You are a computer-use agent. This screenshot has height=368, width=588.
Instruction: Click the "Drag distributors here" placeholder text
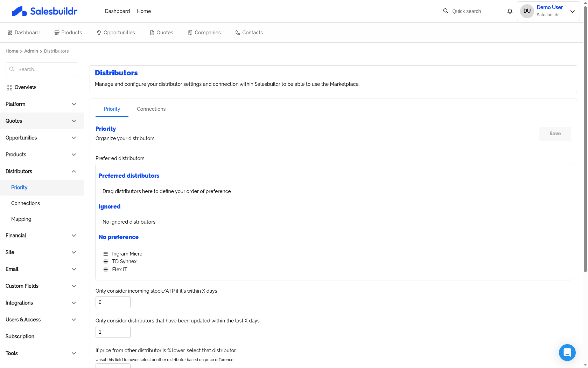[167, 191]
